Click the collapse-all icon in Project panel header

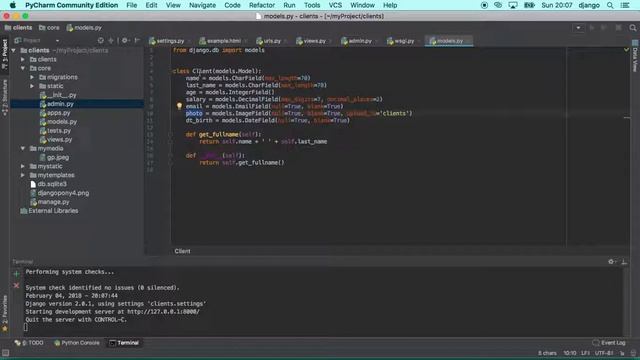111,40
